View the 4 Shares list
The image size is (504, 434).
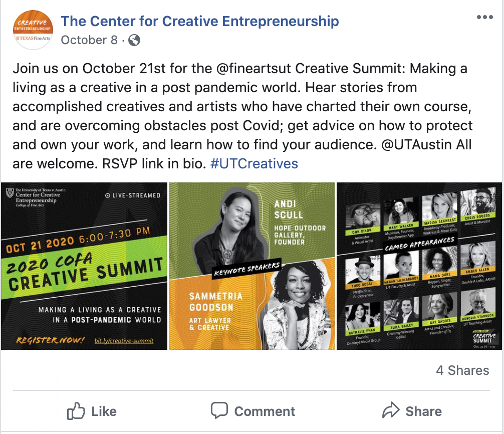coord(462,370)
